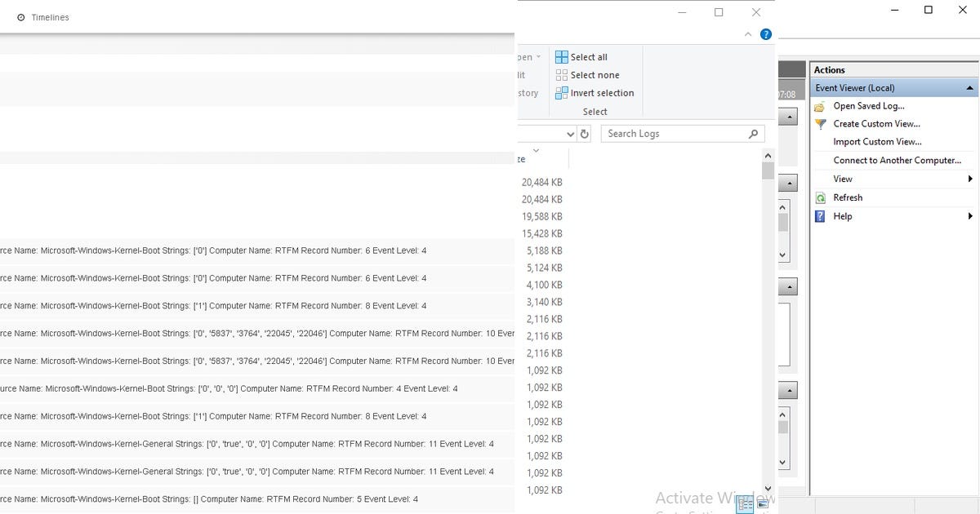Choose Connect to Another Computer...
This screenshot has height=514, width=980.
click(897, 161)
